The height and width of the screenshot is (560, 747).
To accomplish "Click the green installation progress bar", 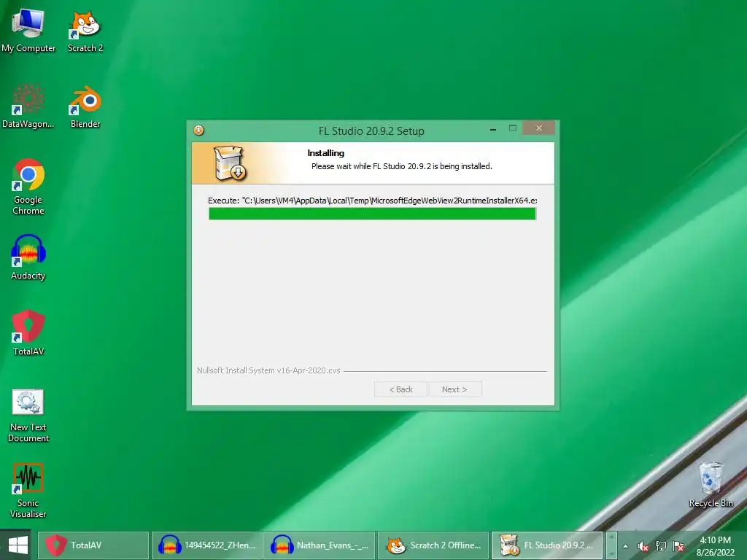I will [x=373, y=214].
